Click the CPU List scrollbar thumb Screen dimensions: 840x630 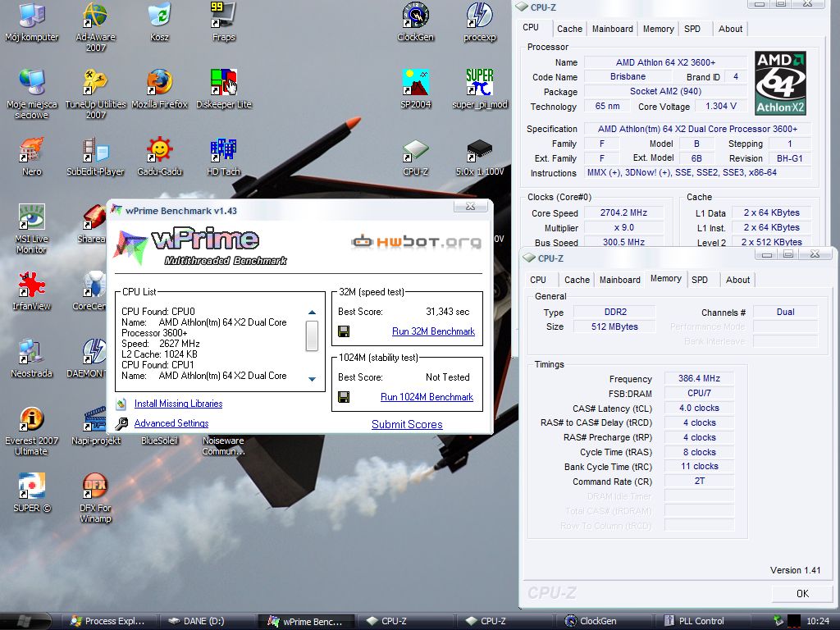tap(312, 336)
